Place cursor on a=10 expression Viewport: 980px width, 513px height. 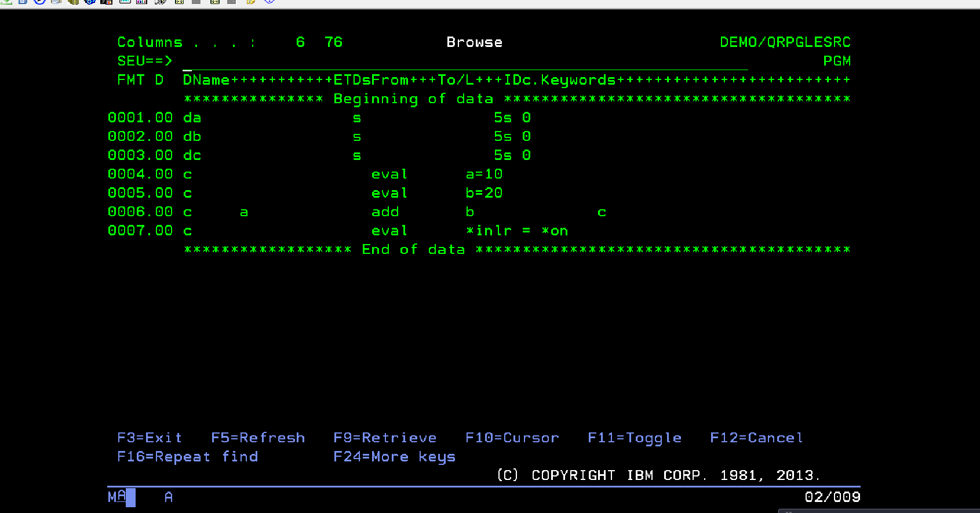pos(484,174)
